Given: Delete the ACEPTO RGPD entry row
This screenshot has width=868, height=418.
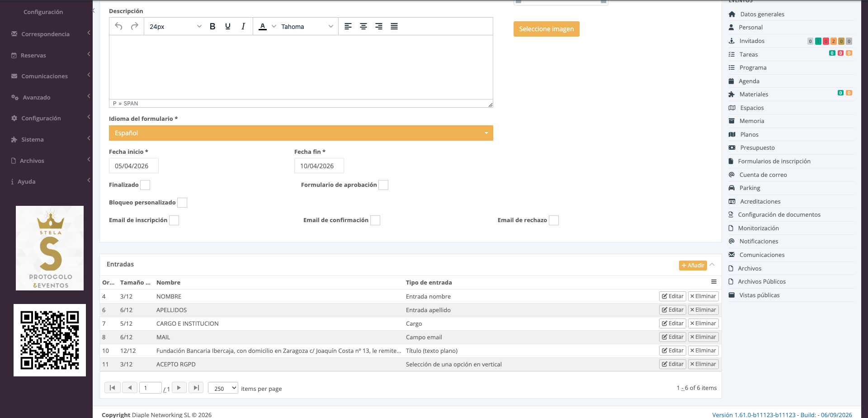Looking at the screenshot, I should click(x=703, y=364).
